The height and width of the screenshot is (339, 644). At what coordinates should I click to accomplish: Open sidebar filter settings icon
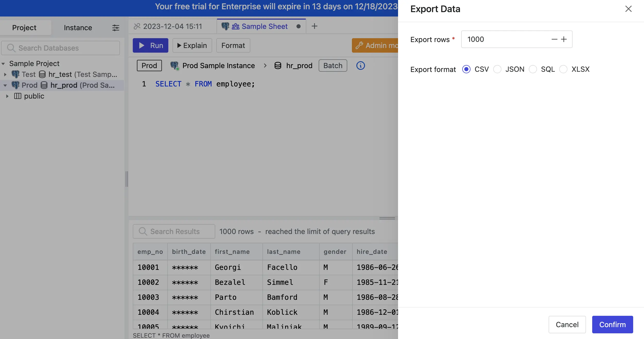[116, 28]
